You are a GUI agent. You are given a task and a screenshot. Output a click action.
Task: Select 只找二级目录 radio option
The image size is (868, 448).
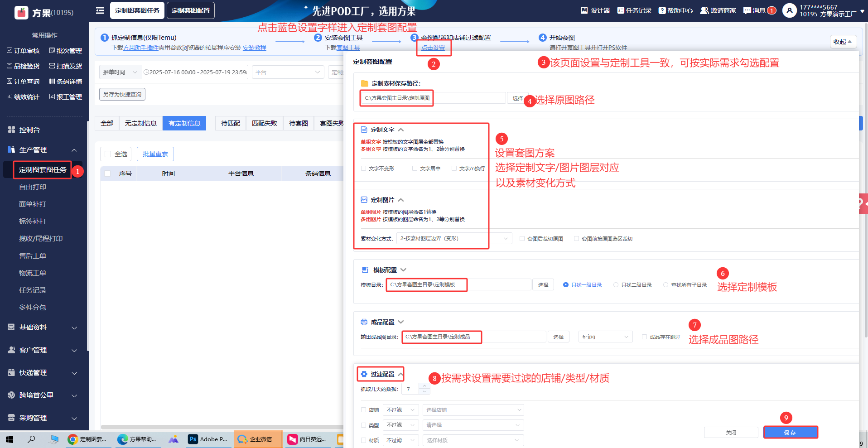pyautogui.click(x=616, y=285)
